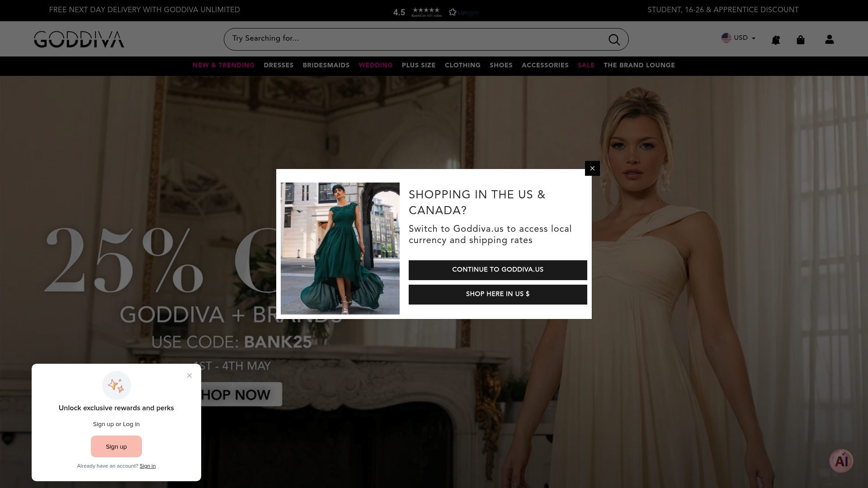Viewport: 868px width, 488px height.
Task: Click the Goddiva logo
Action: point(79,39)
